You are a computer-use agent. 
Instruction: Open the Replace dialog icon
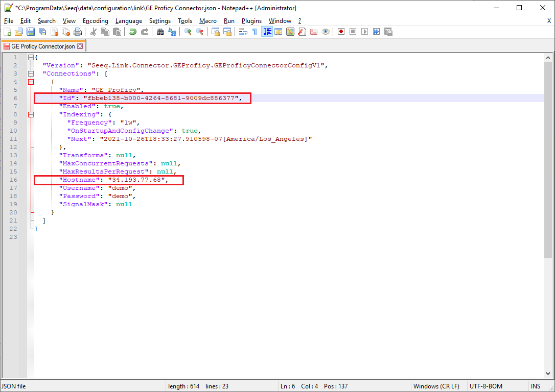(172, 32)
